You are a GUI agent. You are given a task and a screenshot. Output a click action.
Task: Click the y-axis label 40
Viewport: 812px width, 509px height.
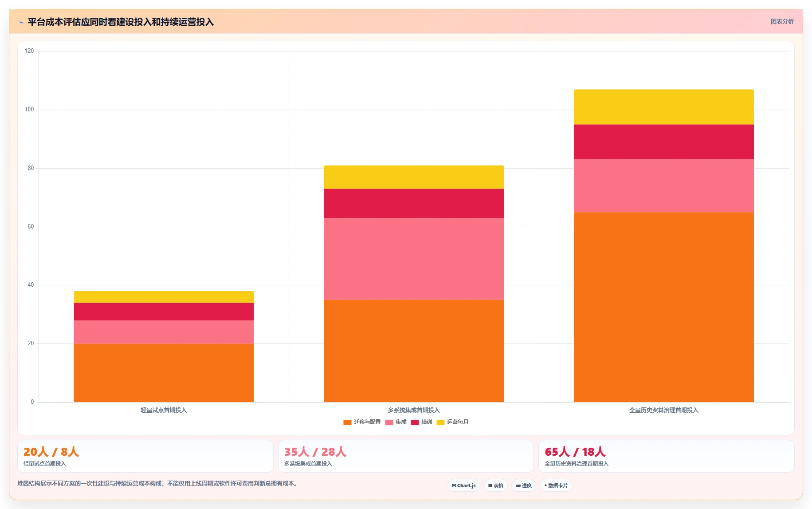point(31,285)
